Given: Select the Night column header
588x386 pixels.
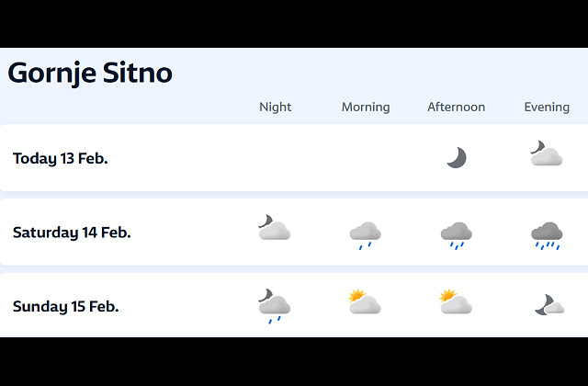Looking at the screenshot, I should point(275,108).
